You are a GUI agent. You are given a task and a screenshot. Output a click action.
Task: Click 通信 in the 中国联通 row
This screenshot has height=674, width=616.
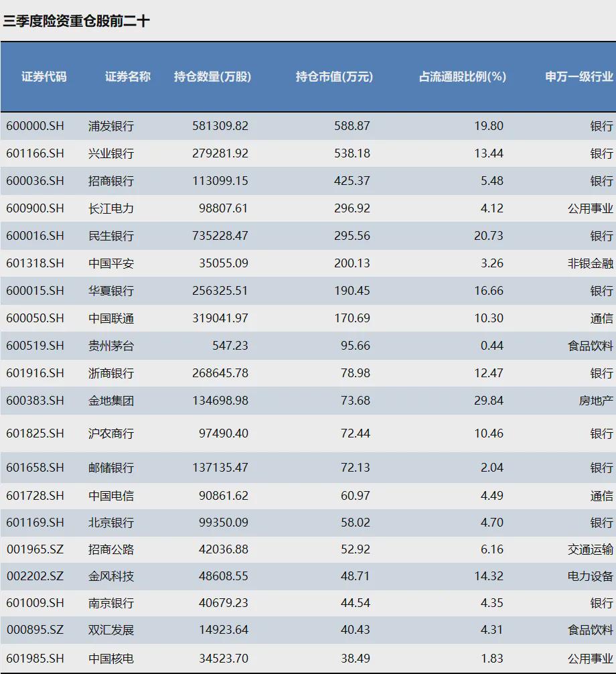click(601, 318)
